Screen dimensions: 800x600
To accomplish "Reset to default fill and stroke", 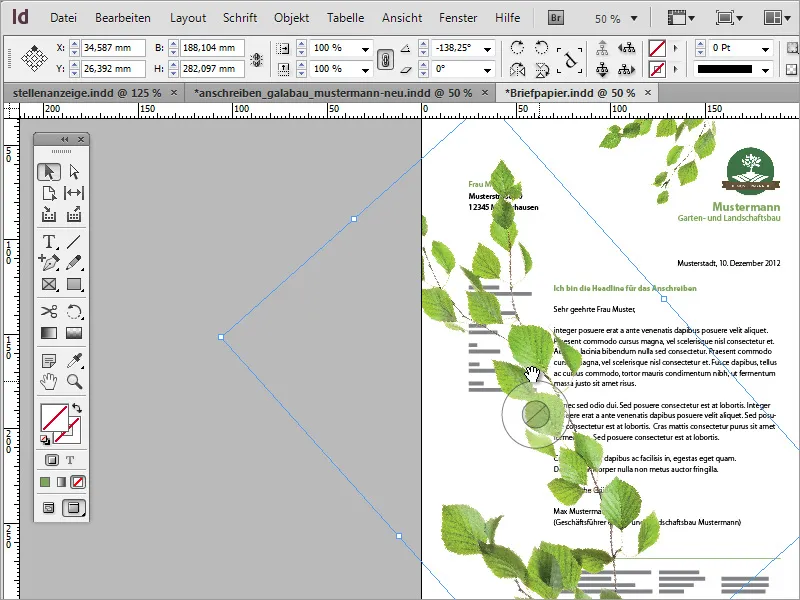I will pos(45,440).
